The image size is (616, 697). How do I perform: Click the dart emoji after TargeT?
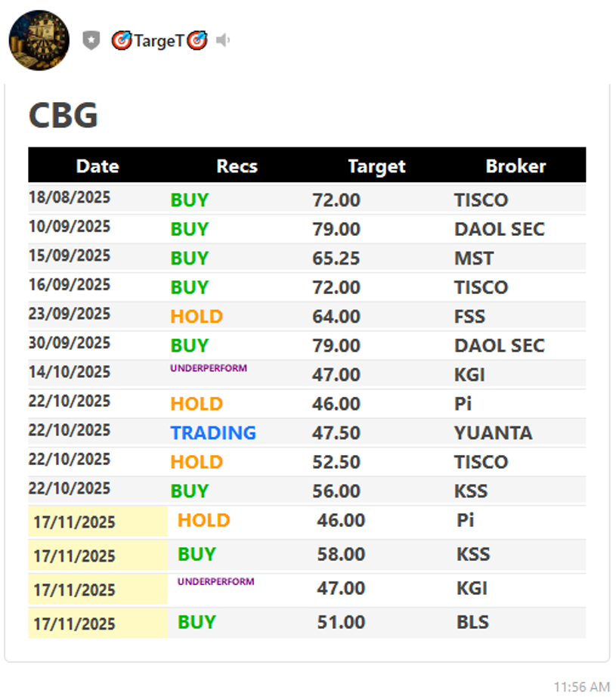[197, 41]
